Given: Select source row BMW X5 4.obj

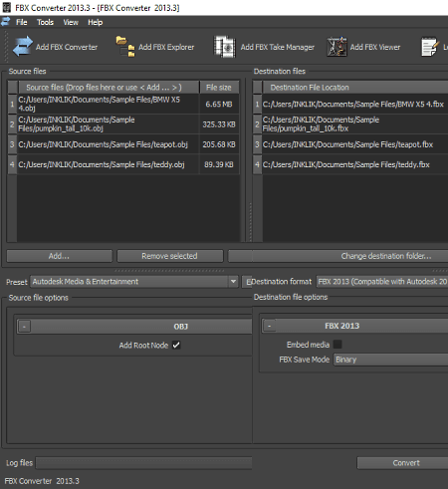Looking at the screenshot, I should point(109,104).
